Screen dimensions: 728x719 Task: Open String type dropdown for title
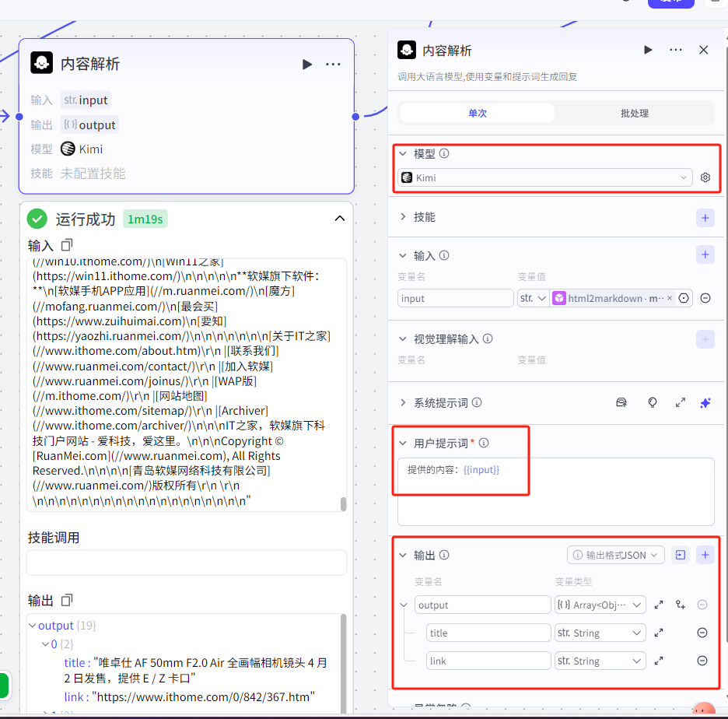pos(600,633)
